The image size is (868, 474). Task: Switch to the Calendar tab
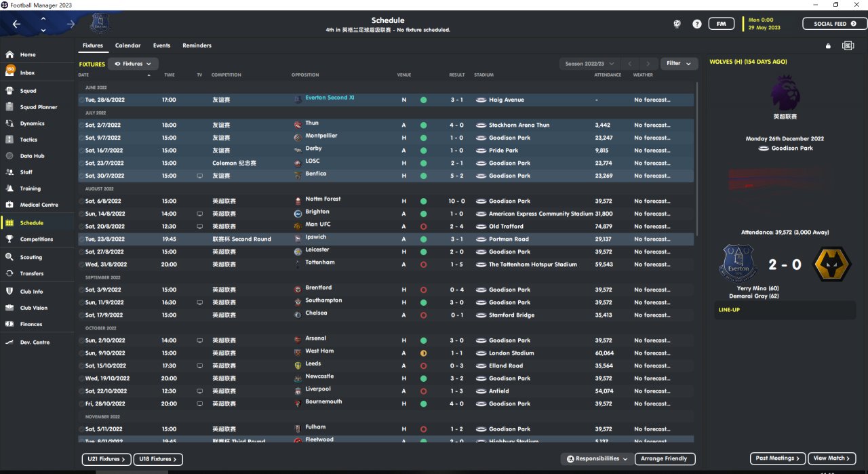[x=128, y=45]
